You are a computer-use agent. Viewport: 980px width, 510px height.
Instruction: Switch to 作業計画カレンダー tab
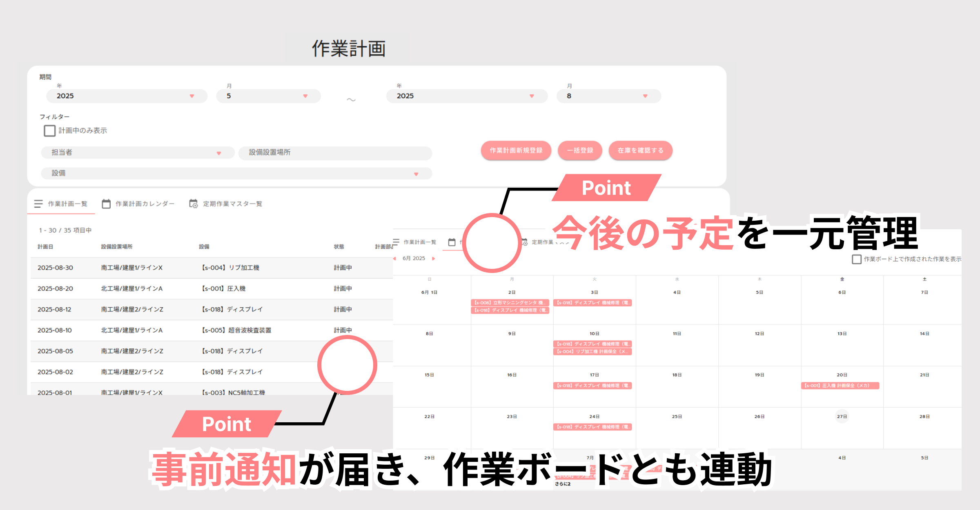pyautogui.click(x=145, y=204)
